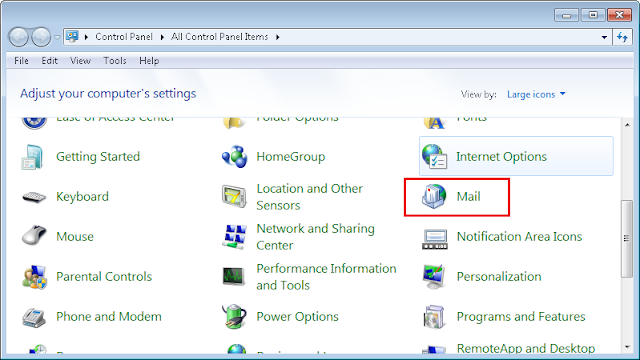Expand arrow after Control Panel breadcrumb
Screen dimensions: 640x360
pyautogui.click(x=162, y=37)
